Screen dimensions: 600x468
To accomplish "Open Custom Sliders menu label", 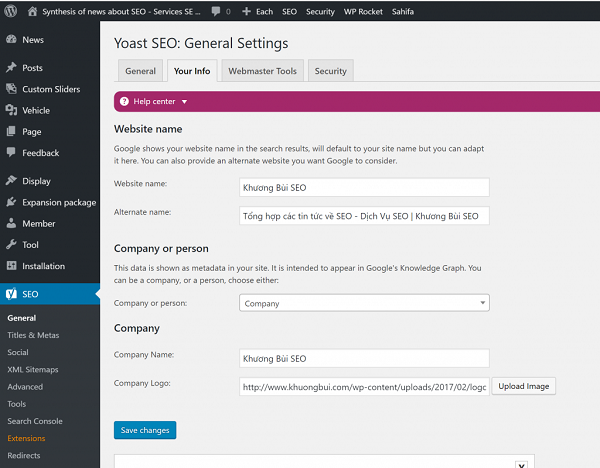I will click(x=51, y=89).
